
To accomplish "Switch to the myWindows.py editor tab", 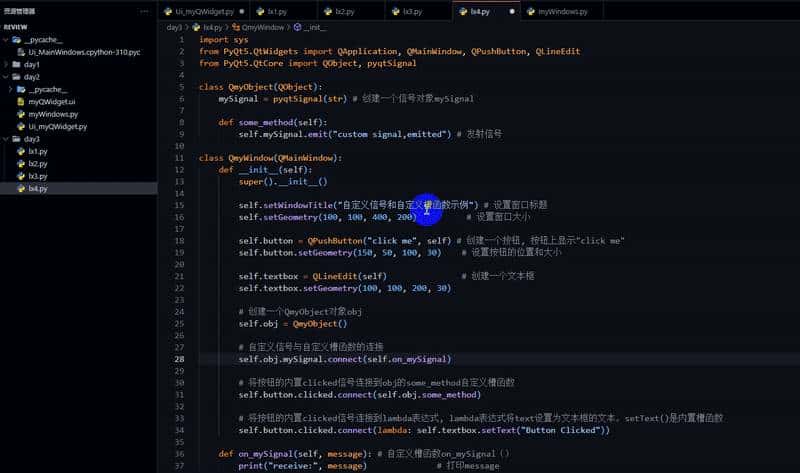I will 563,11.
